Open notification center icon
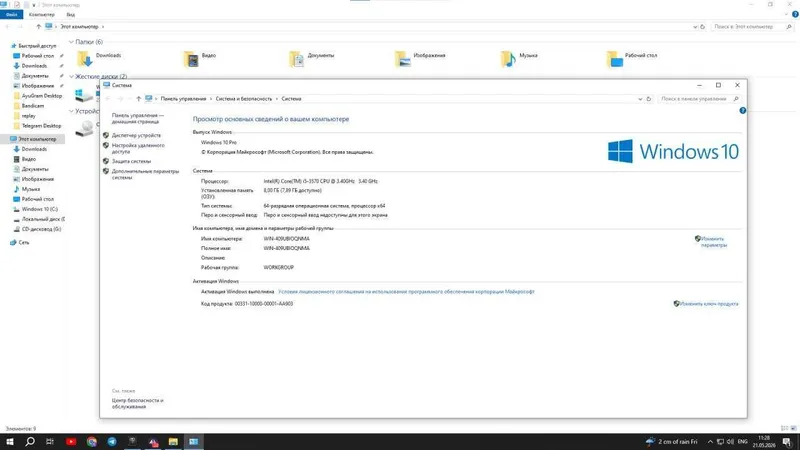Screen dimensions: 800x450 pos(787,442)
